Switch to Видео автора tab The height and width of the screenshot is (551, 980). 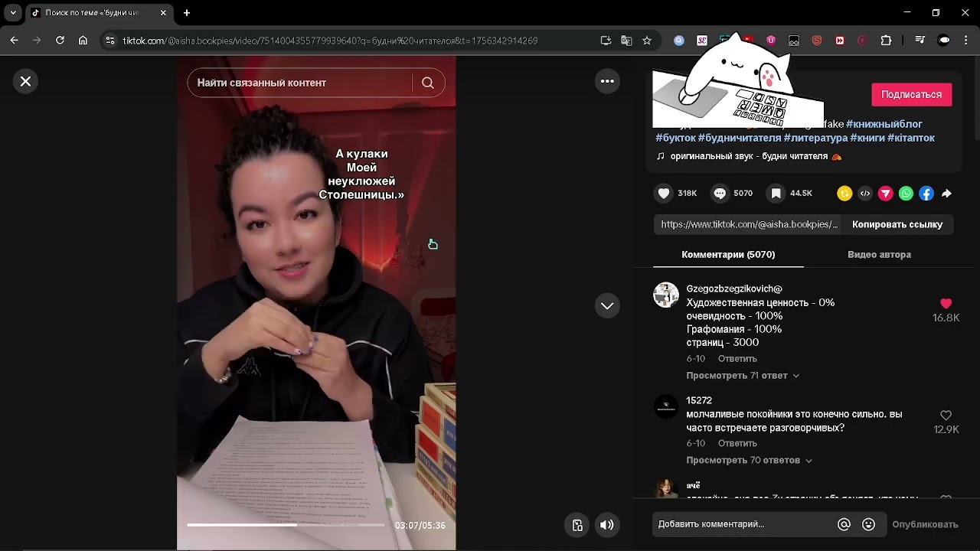click(x=879, y=254)
